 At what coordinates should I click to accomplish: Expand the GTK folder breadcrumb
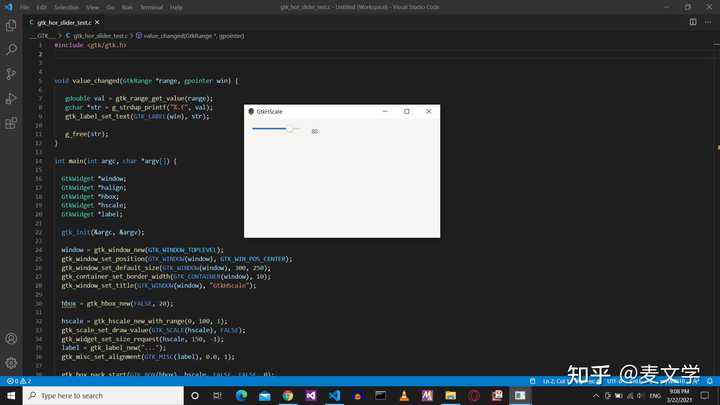click(x=42, y=35)
